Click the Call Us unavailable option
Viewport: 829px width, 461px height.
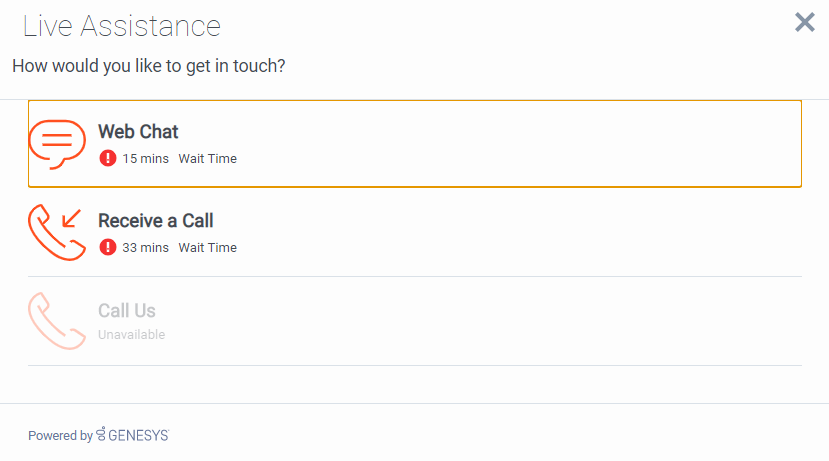point(415,321)
